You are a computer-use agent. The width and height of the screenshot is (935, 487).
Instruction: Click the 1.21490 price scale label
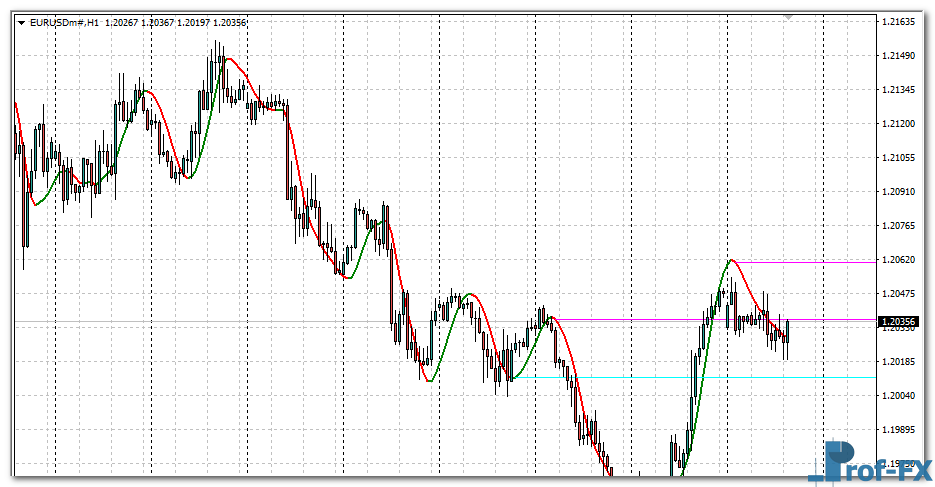[x=900, y=55]
